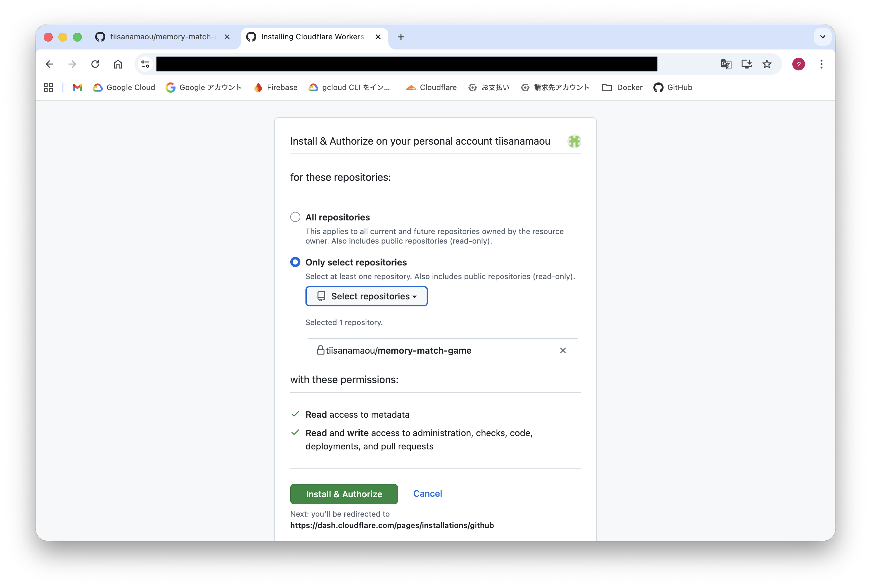871x588 pixels.
Task: Click the Cancel link
Action: coord(427,493)
